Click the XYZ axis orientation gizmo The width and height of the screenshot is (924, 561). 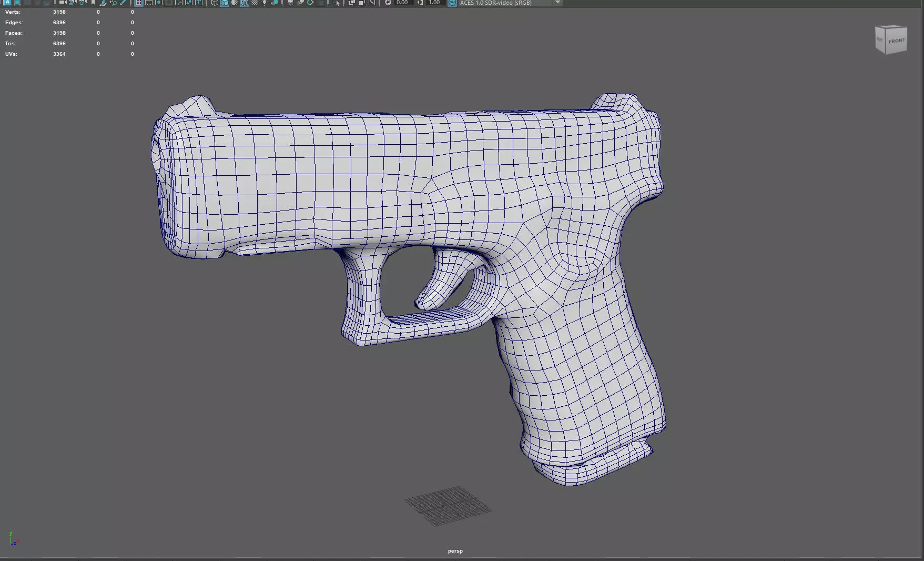tap(13, 538)
